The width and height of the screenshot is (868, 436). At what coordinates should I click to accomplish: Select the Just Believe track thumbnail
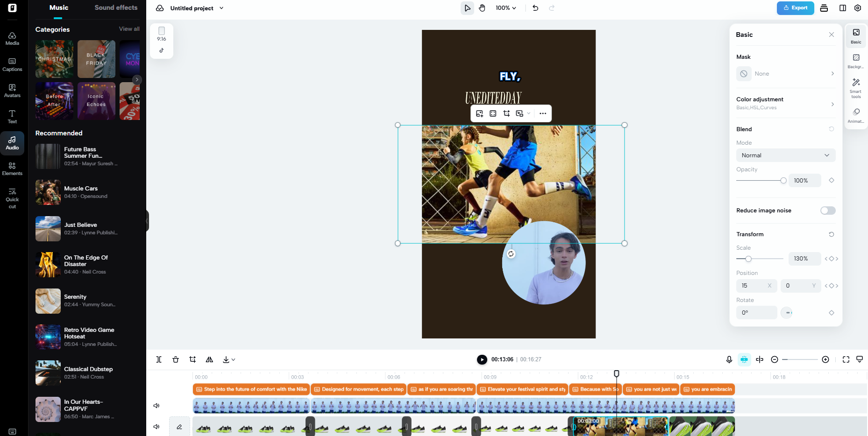tap(48, 229)
